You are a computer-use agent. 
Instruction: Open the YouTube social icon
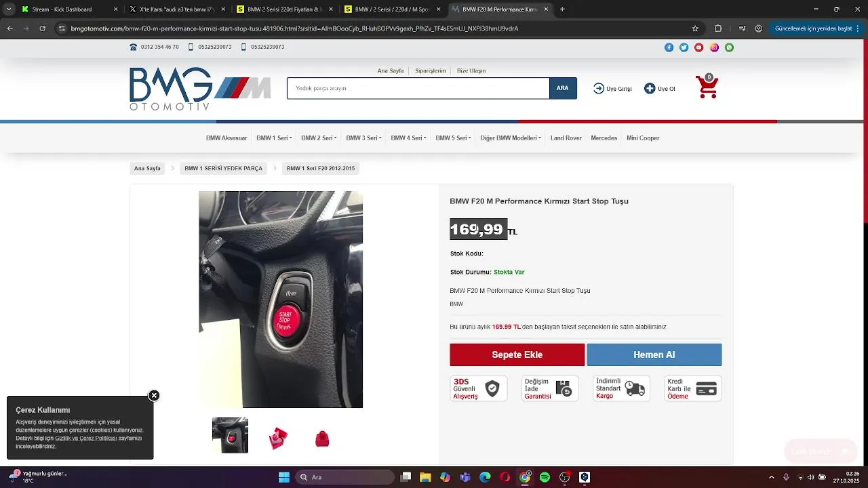point(699,47)
